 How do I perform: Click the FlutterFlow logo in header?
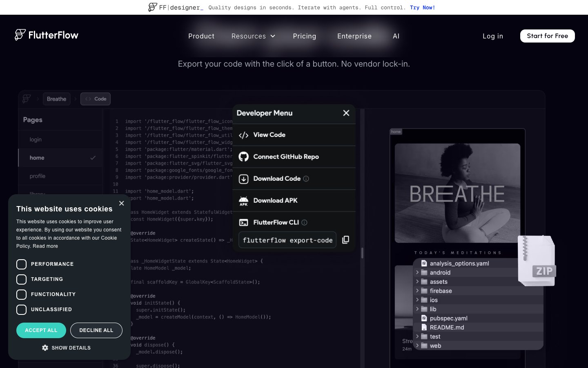click(x=47, y=35)
